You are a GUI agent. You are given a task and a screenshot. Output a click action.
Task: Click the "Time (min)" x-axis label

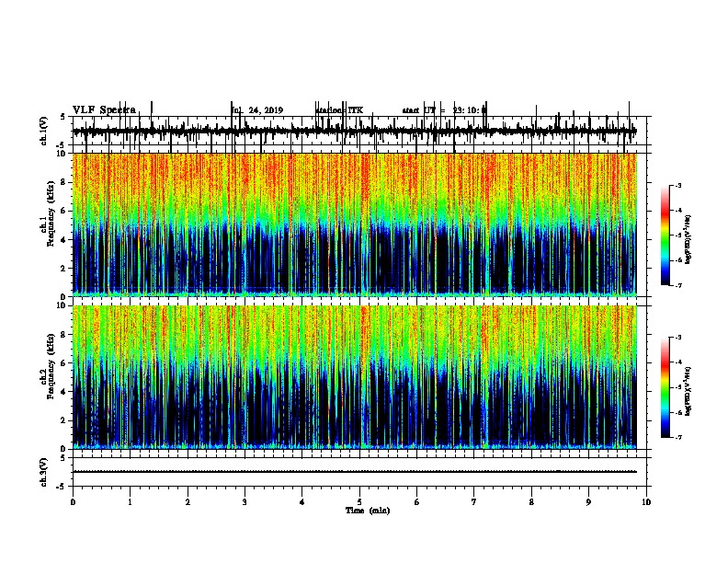point(368,511)
